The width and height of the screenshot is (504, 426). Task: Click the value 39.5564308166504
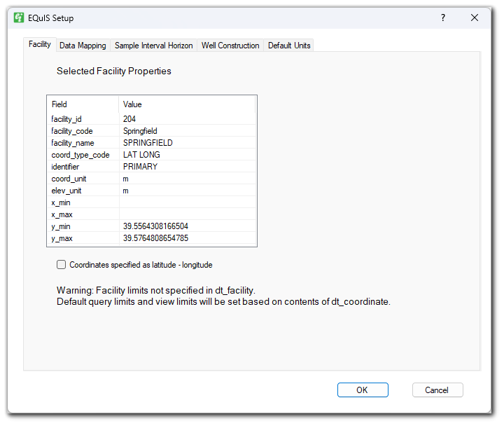pos(188,226)
